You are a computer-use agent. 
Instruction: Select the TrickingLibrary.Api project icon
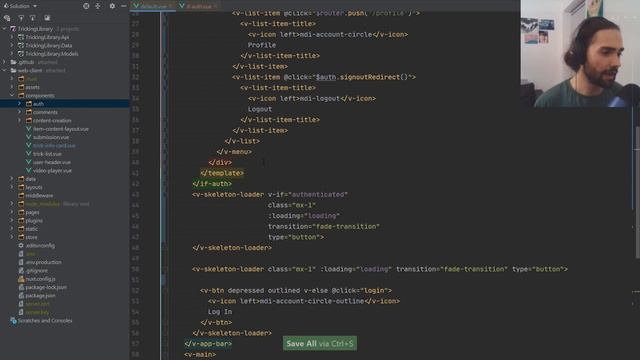click(21, 37)
